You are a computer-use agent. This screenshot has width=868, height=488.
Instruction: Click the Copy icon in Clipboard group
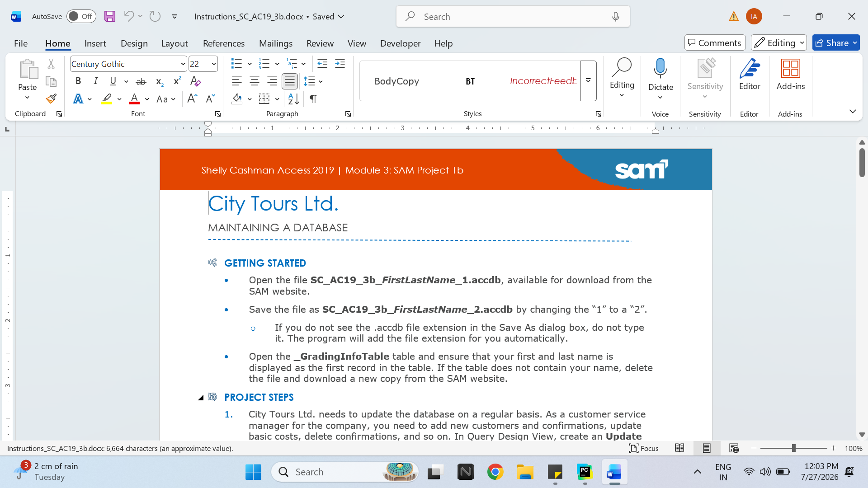(51, 81)
